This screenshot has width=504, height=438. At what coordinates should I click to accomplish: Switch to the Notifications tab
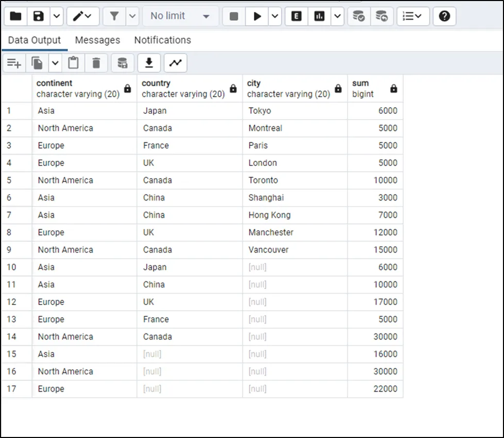[162, 40]
